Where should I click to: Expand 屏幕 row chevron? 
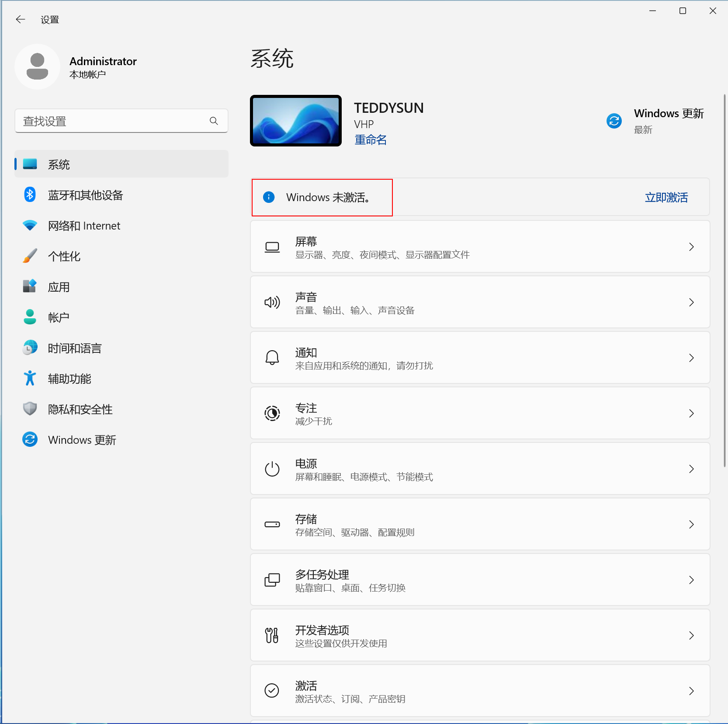(691, 247)
